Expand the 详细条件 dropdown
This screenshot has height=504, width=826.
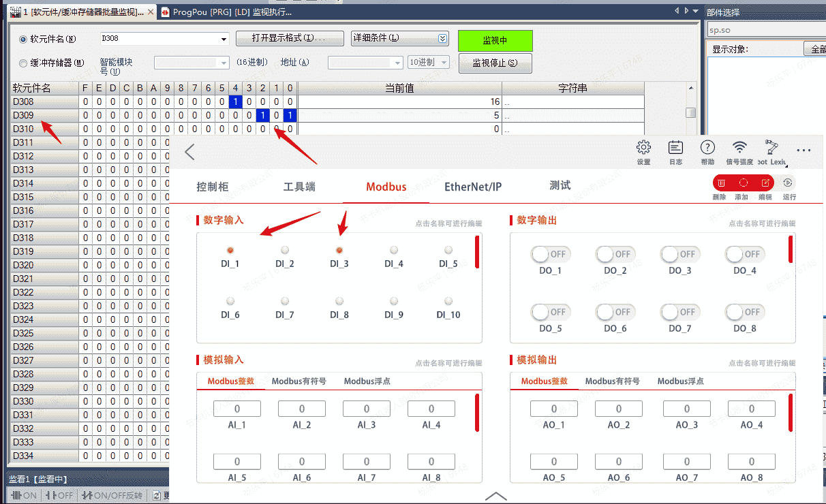(442, 39)
